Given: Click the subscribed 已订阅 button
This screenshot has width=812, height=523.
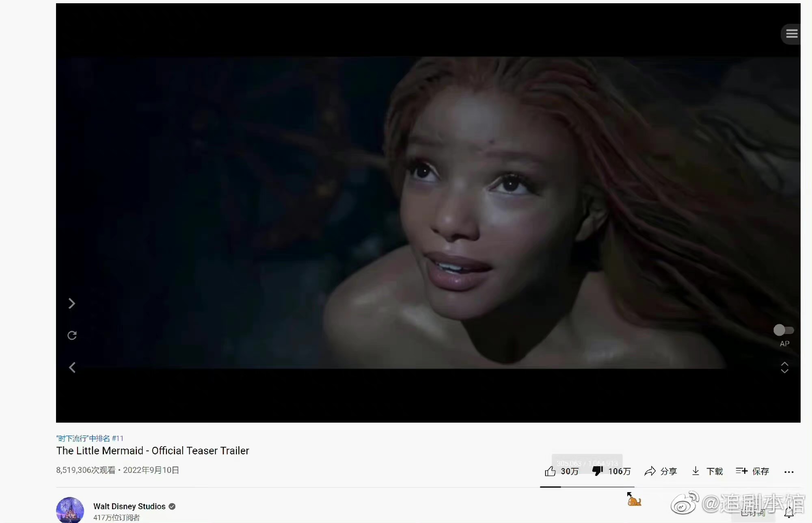Looking at the screenshot, I should [x=753, y=513].
